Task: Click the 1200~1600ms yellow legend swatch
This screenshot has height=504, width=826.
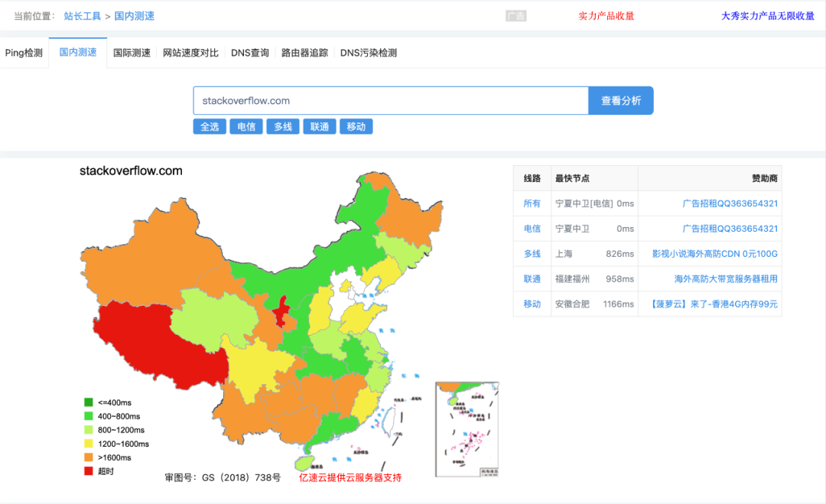Action: point(89,444)
